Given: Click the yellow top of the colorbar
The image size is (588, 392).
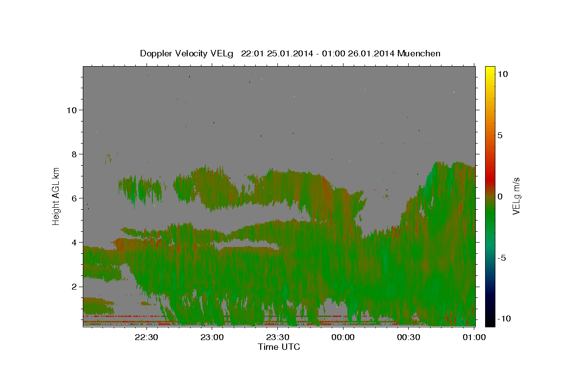Looking at the screenshot, I should (490, 71).
